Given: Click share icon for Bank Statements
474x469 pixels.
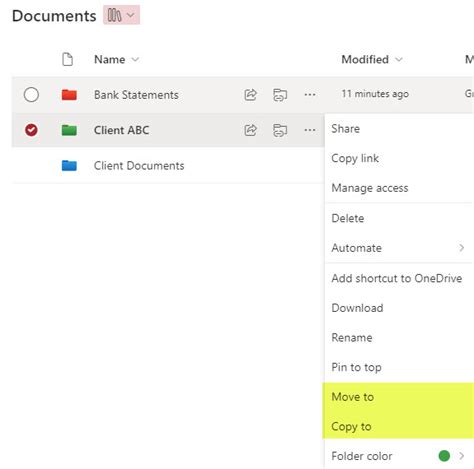Looking at the screenshot, I should pos(250,95).
